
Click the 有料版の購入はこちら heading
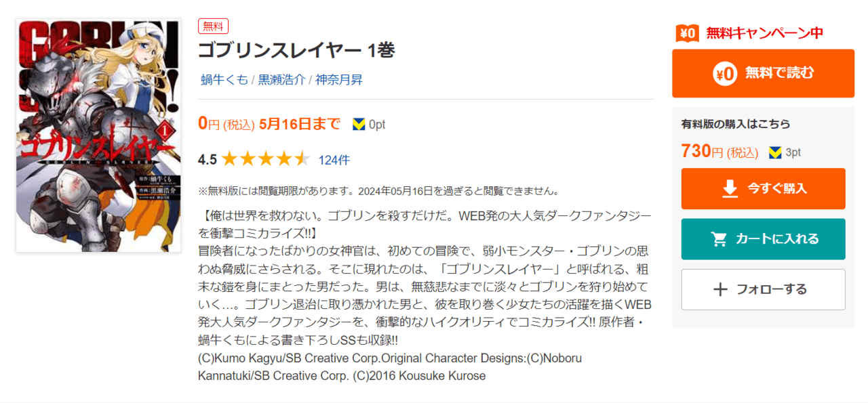tap(735, 124)
